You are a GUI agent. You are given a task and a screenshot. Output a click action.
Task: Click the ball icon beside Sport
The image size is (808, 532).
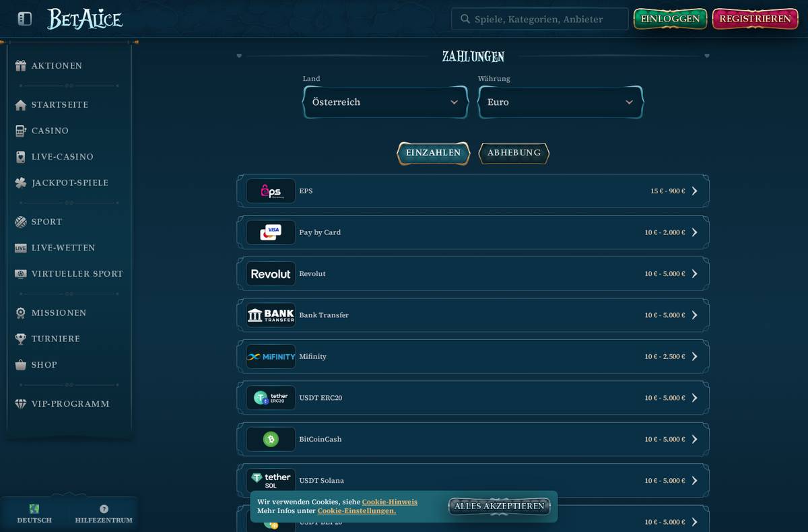point(21,222)
